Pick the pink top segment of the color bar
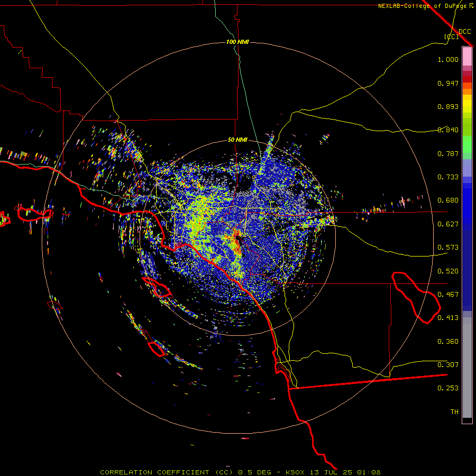This screenshot has height=476, width=476. 467,57
